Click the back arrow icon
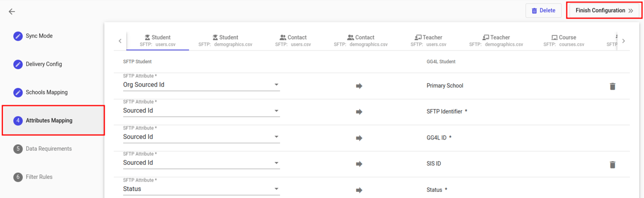This screenshot has width=644, height=198. point(12,12)
